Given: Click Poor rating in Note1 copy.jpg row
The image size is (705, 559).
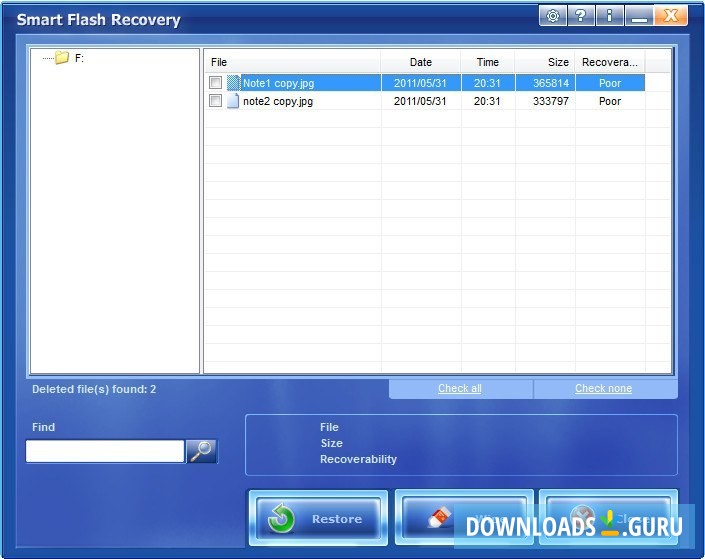Looking at the screenshot, I should point(610,83).
